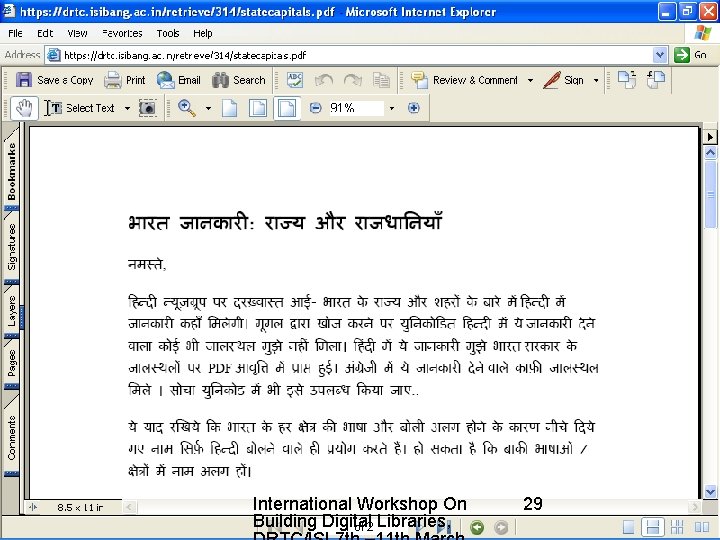This screenshot has height=540, width=720.
Task: Open the Help menu
Action: [202, 33]
